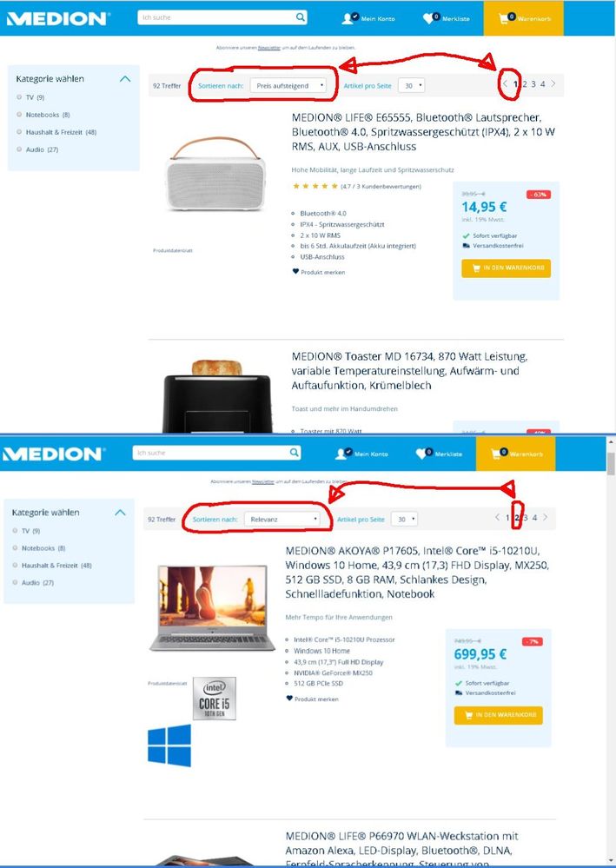Go to page 2 on the Preis aufsteigend results
This screenshot has width=616, height=868.
525,84
